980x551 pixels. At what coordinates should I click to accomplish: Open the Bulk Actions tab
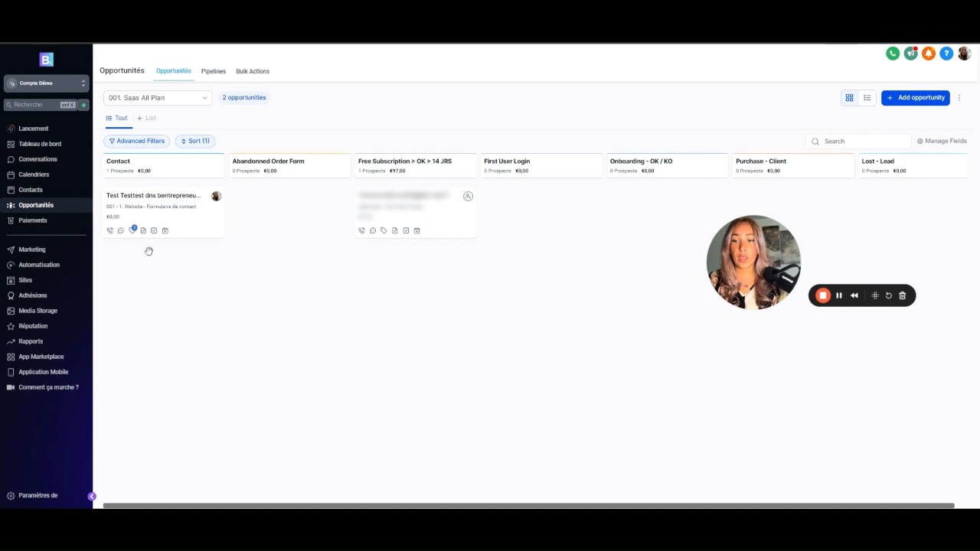point(253,71)
